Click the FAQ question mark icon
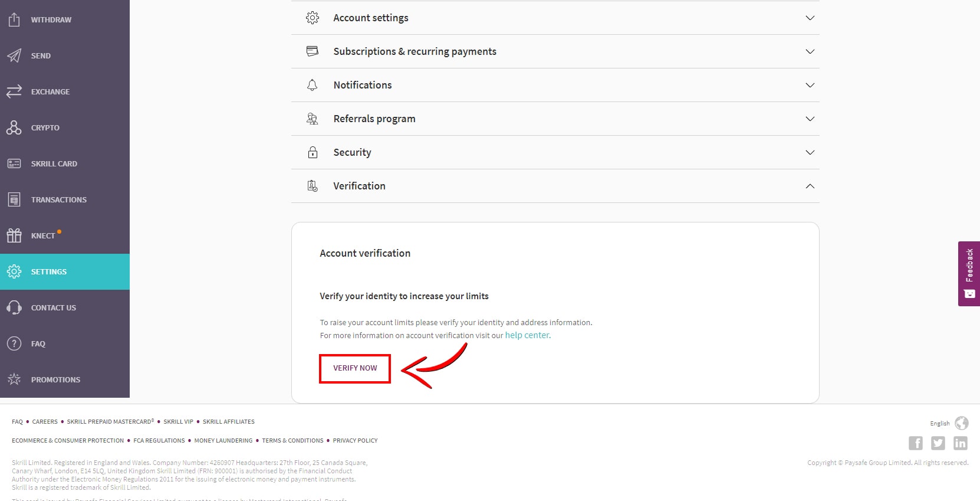The width and height of the screenshot is (980, 501). click(14, 343)
